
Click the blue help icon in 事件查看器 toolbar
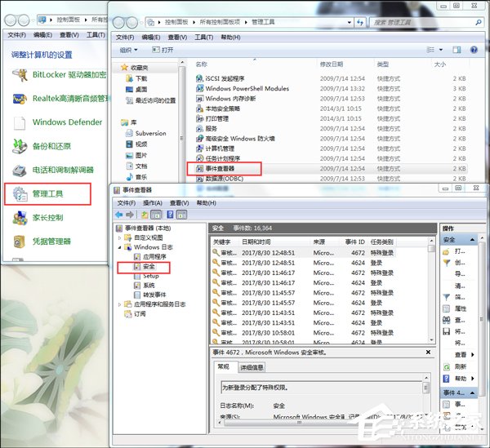coord(170,215)
